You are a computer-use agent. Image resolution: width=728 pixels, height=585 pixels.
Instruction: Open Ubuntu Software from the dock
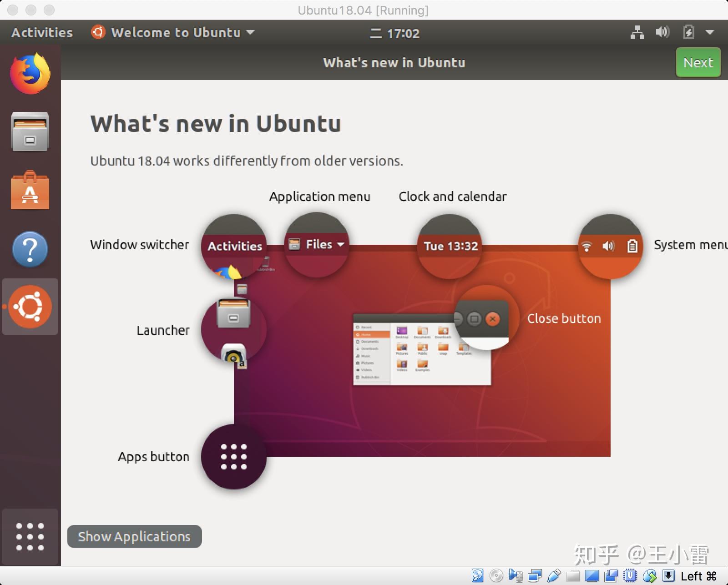point(30,190)
